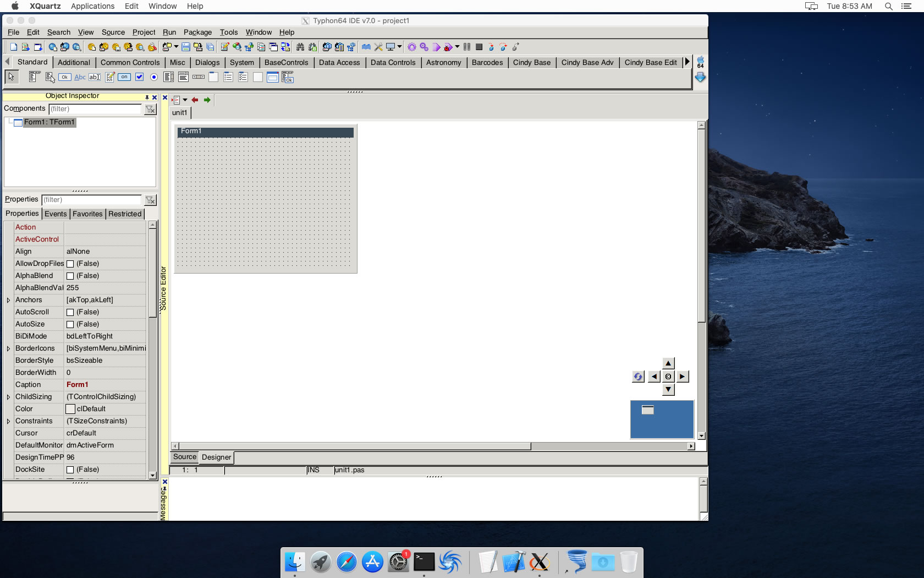Viewport: 924px width, 578px height.
Task: Switch to the Source view tab
Action: pos(185,457)
